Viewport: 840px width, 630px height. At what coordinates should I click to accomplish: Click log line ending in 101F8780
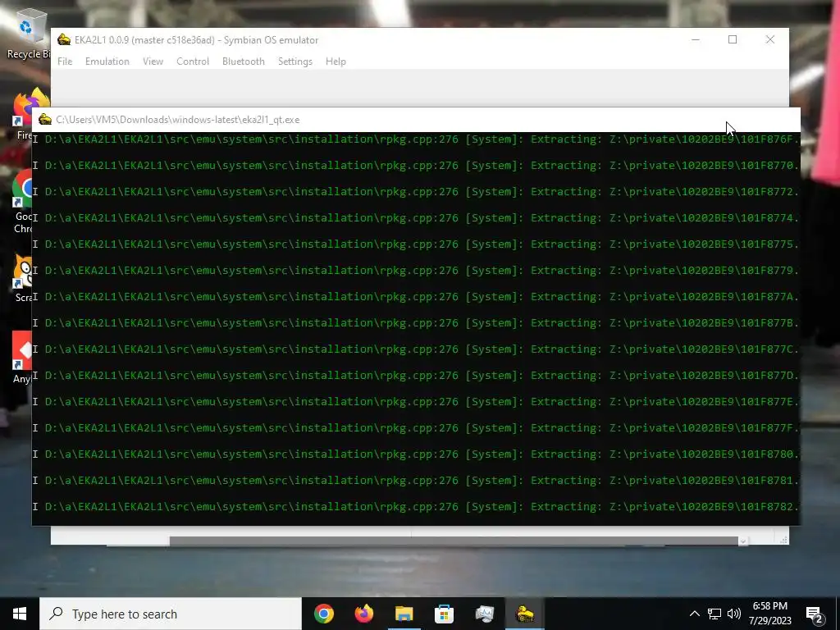coord(416,454)
